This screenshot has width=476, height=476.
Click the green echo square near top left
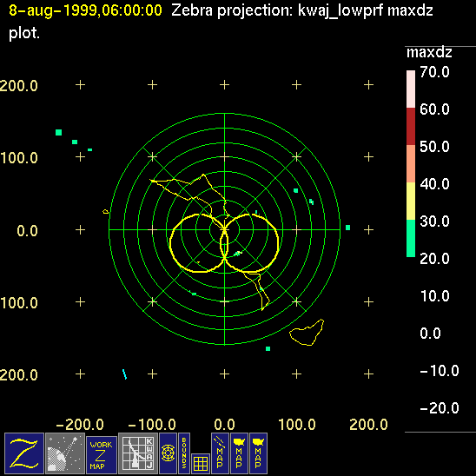[58, 132]
